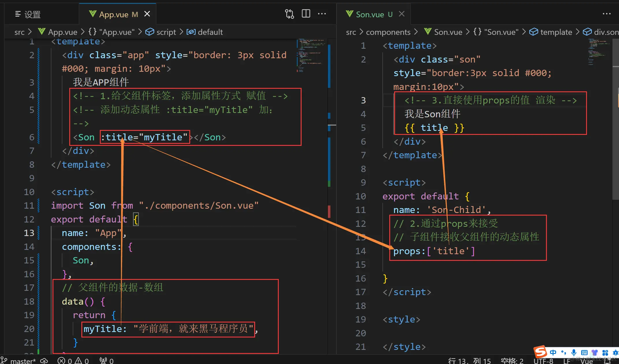
Task: Click the :title="myTitle" attribute in App.vue
Action: click(144, 137)
